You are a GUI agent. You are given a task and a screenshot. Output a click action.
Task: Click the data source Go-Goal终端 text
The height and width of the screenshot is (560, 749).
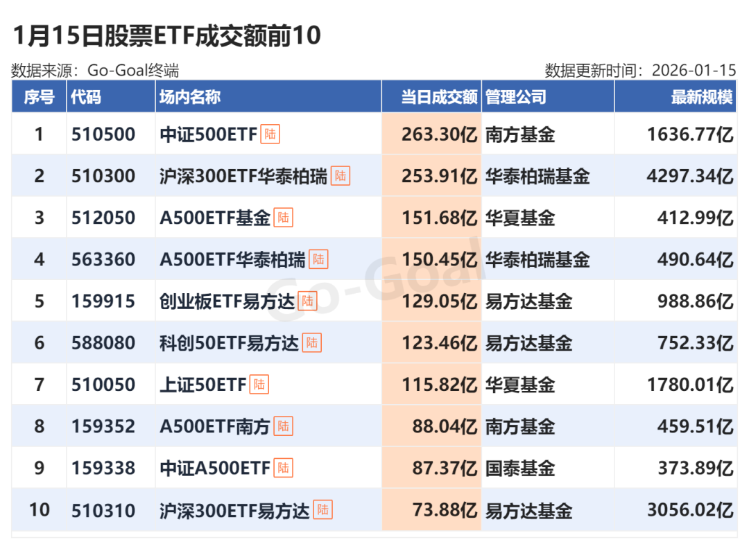133,71
